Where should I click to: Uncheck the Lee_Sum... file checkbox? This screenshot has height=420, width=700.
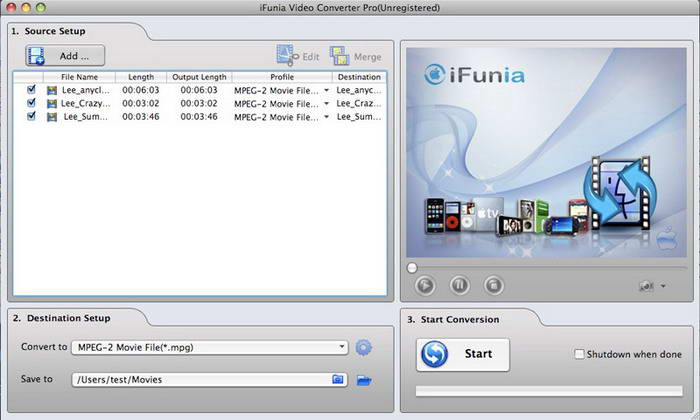point(31,116)
